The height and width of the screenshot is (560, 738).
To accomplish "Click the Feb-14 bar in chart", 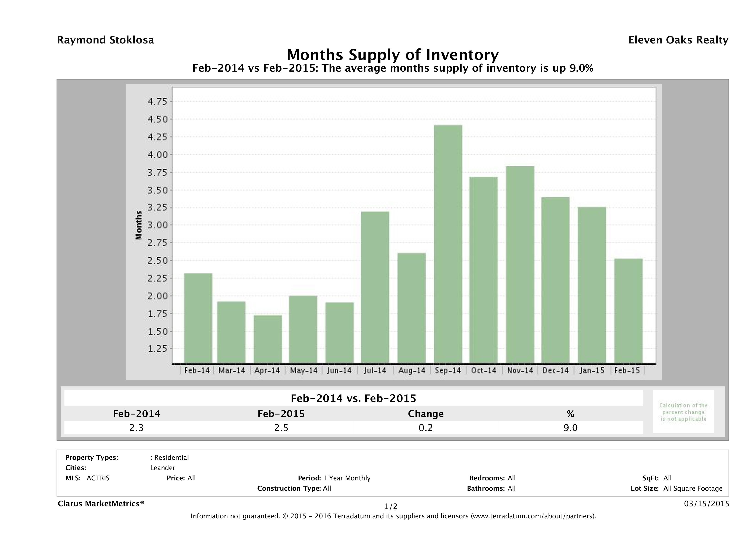I will coord(198,318).
